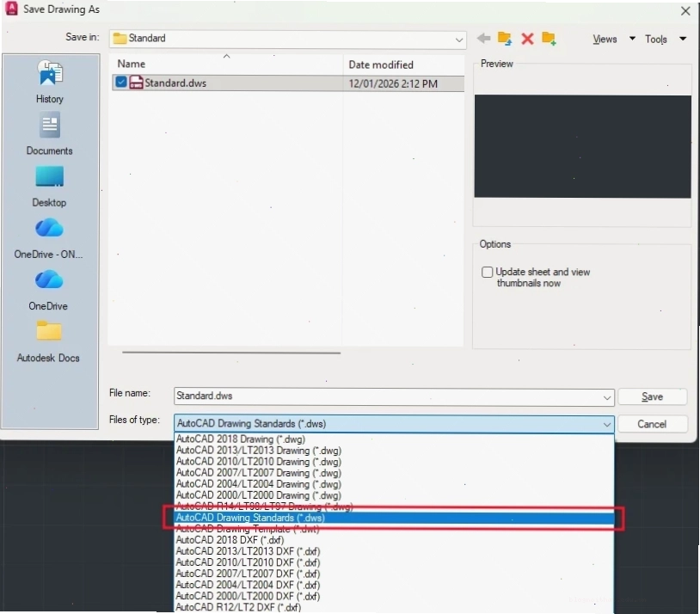Viewport: 700px width, 614px height.
Task: Click the Back arrow navigation icon
Action: pos(483,39)
